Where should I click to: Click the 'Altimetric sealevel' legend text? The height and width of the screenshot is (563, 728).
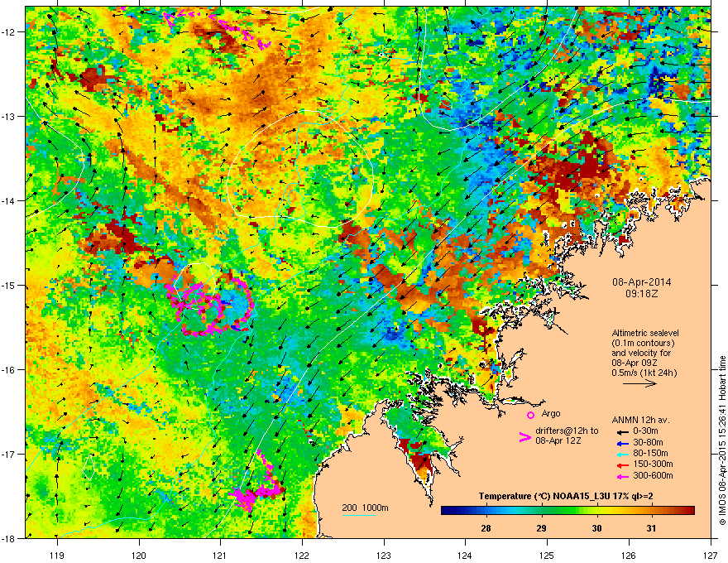645,333
